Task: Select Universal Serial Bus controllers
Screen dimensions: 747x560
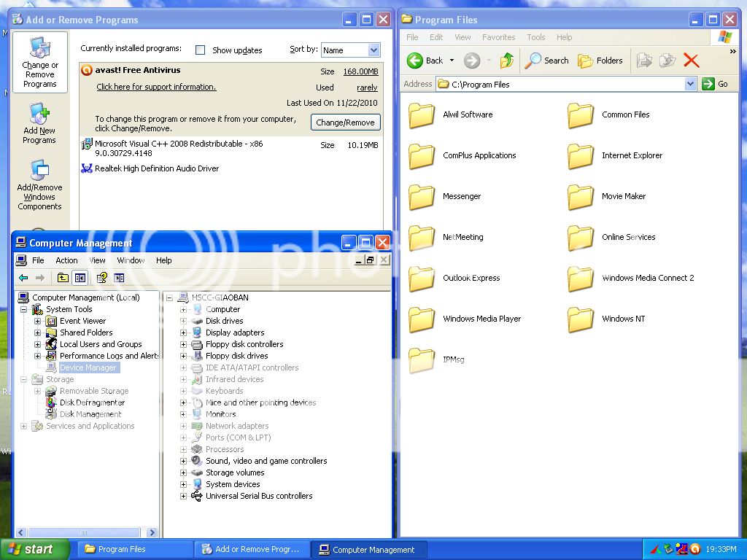Action: tap(259, 496)
